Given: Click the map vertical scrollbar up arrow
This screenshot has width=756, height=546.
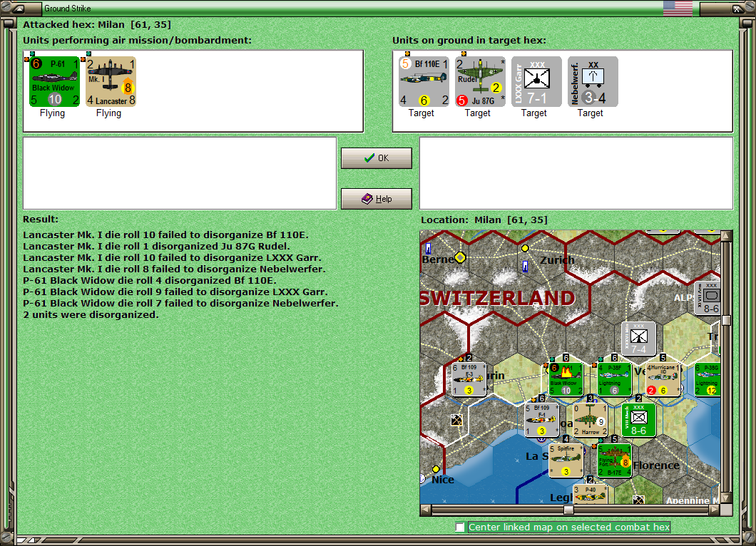Looking at the screenshot, I should (727, 236).
